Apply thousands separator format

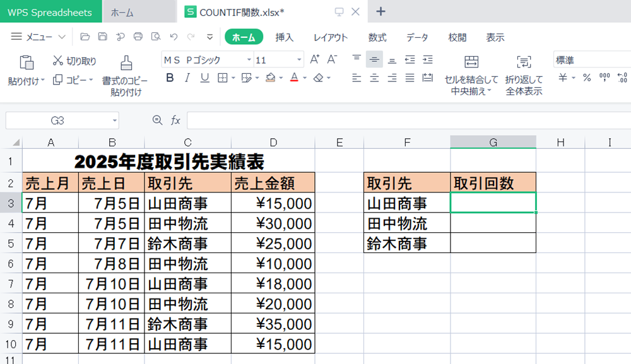(x=604, y=78)
